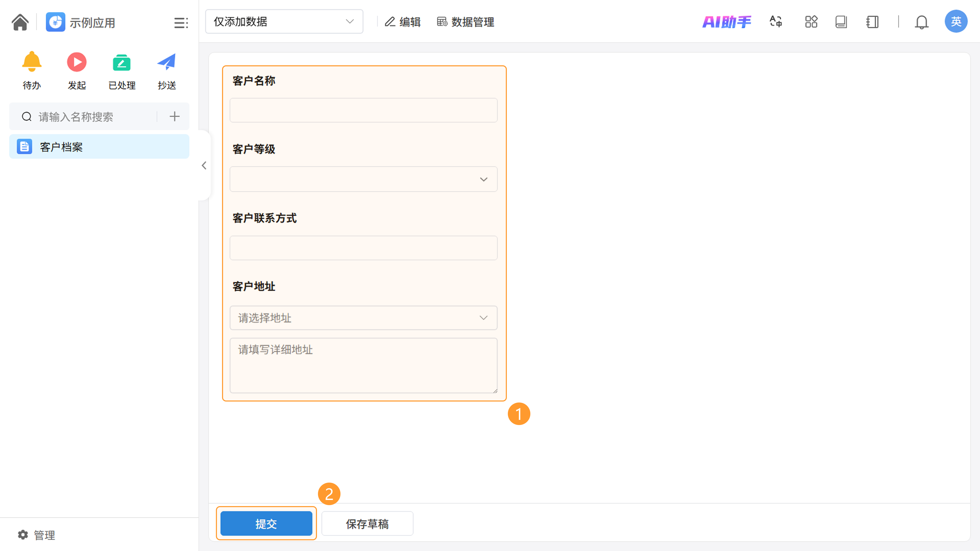
Task: Open the language translation icon
Action: click(x=776, y=22)
